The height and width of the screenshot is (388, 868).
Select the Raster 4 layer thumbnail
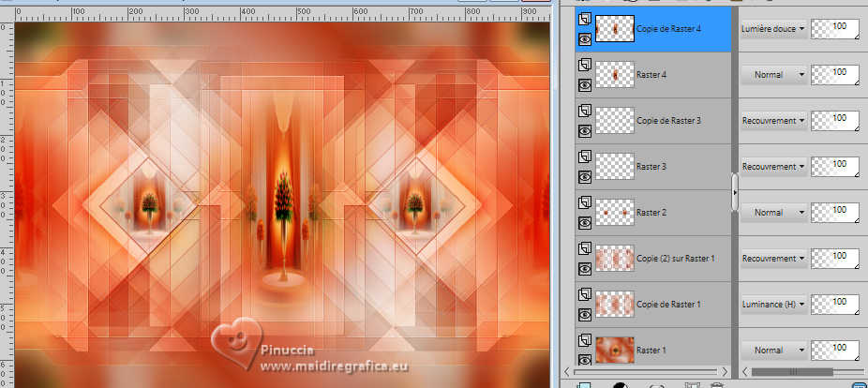tap(615, 75)
